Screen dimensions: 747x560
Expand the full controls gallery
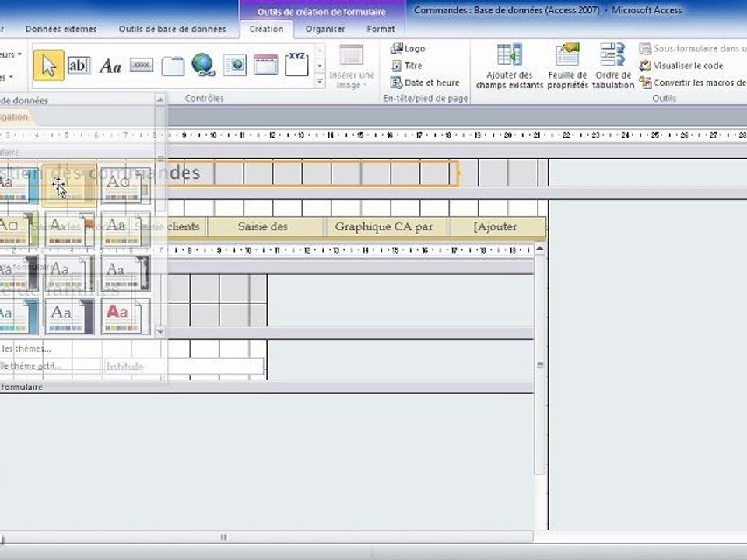320,82
